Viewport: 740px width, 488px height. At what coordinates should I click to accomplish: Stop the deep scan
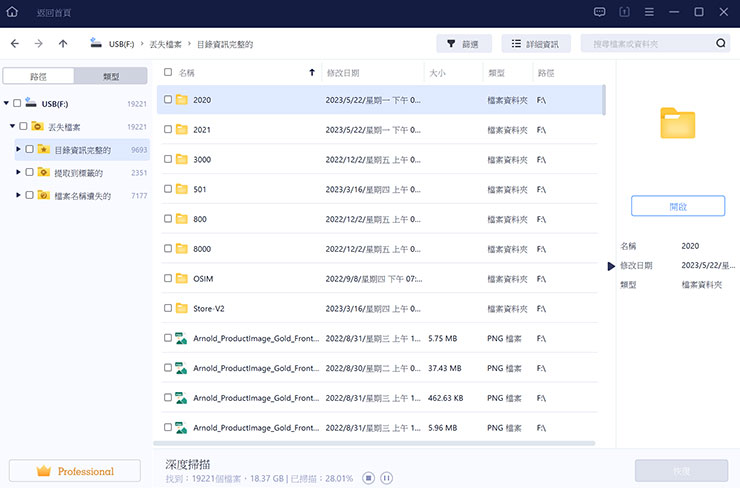(368, 478)
